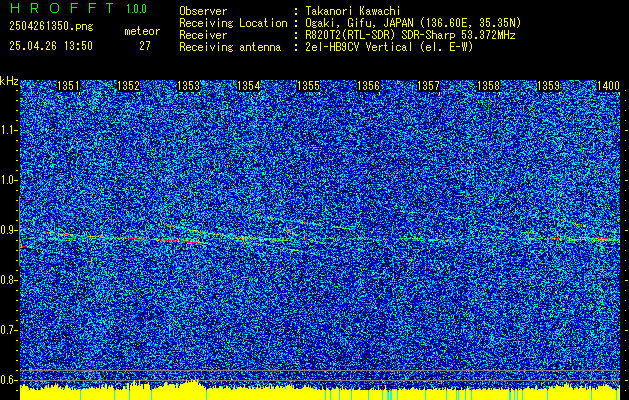
Task: Click the Receiving Location field label
Action: coord(233,23)
